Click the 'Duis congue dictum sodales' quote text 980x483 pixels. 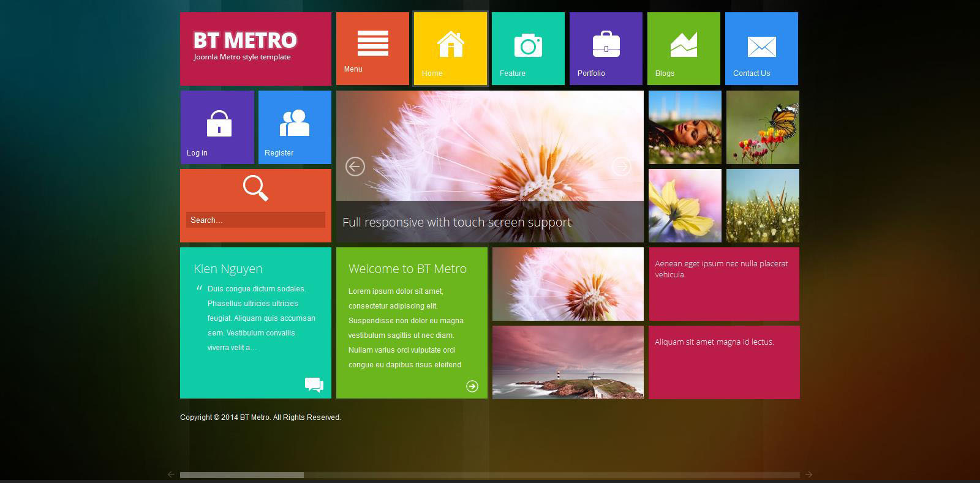[262, 318]
